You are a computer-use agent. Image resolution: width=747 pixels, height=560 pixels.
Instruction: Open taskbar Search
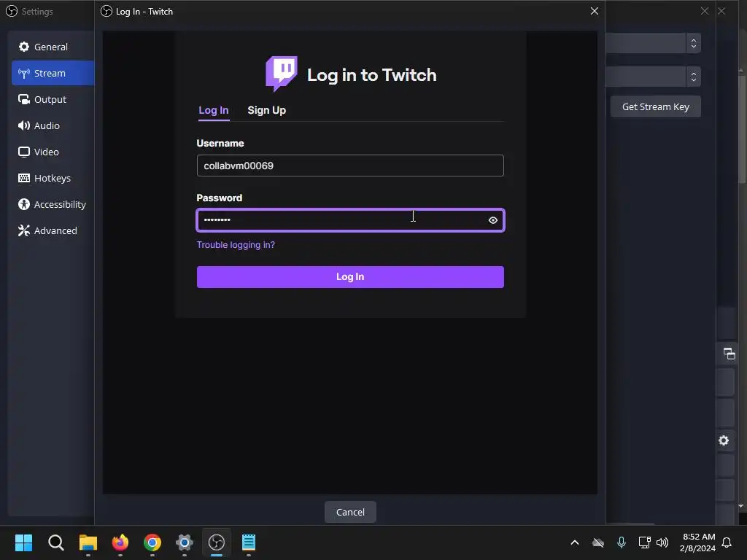tap(55, 542)
